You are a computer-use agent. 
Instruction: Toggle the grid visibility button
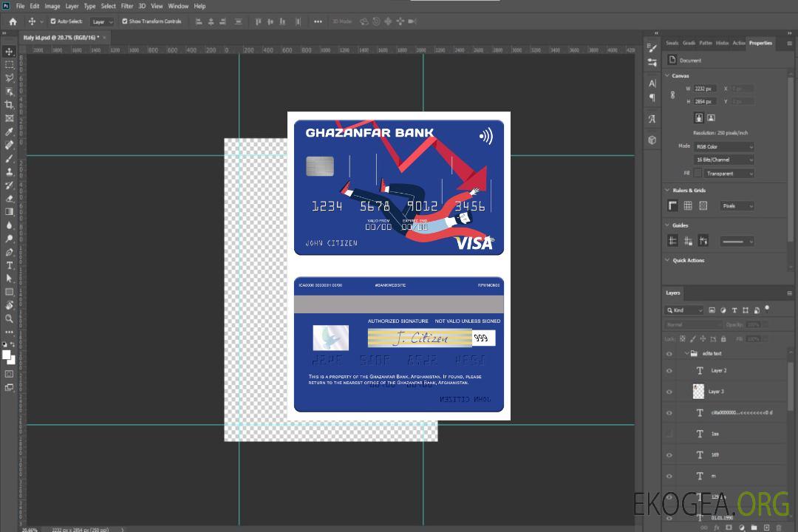click(688, 205)
